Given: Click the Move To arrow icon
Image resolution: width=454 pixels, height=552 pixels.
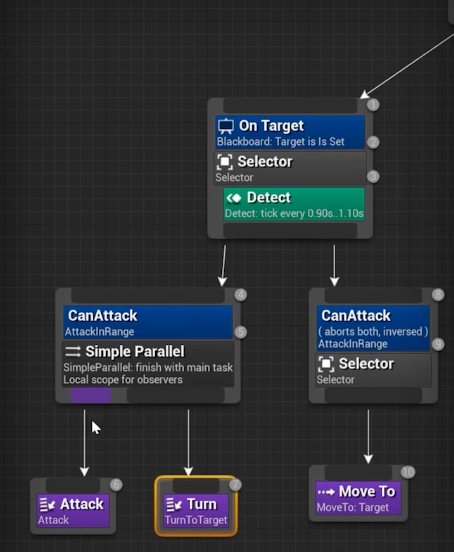Looking at the screenshot, I should (x=326, y=492).
